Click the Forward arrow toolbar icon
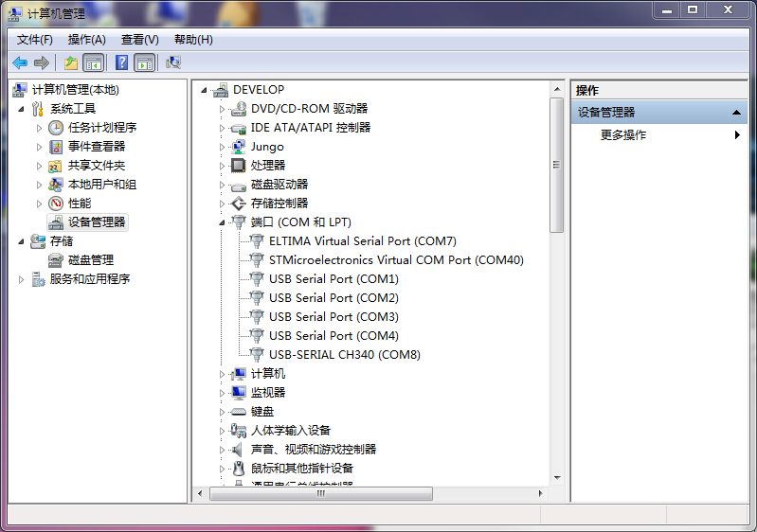757x532 pixels. (x=42, y=62)
